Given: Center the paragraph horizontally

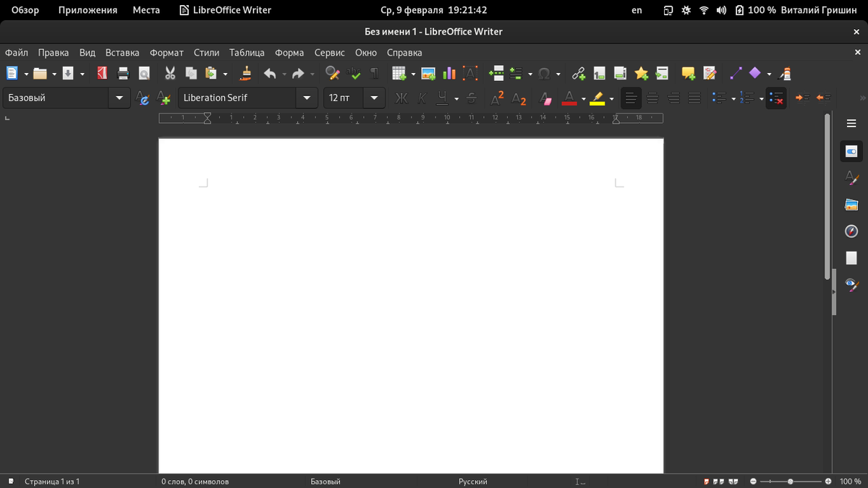Looking at the screenshot, I should [x=652, y=98].
